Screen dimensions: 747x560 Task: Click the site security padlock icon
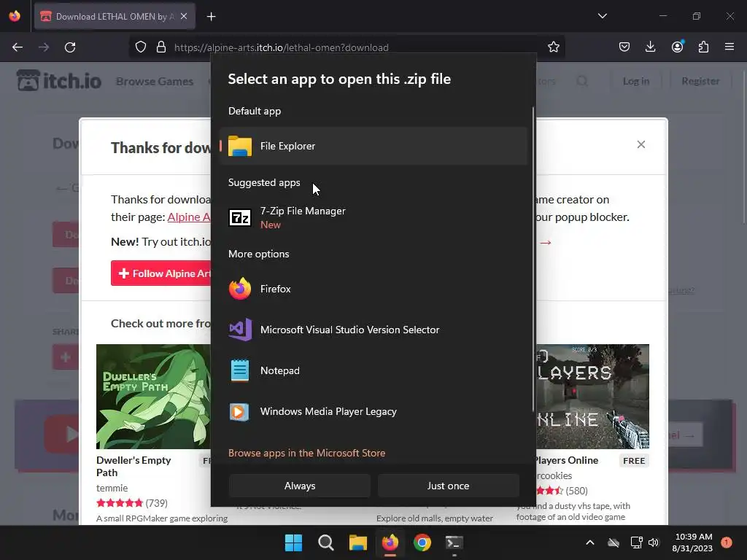click(x=161, y=47)
